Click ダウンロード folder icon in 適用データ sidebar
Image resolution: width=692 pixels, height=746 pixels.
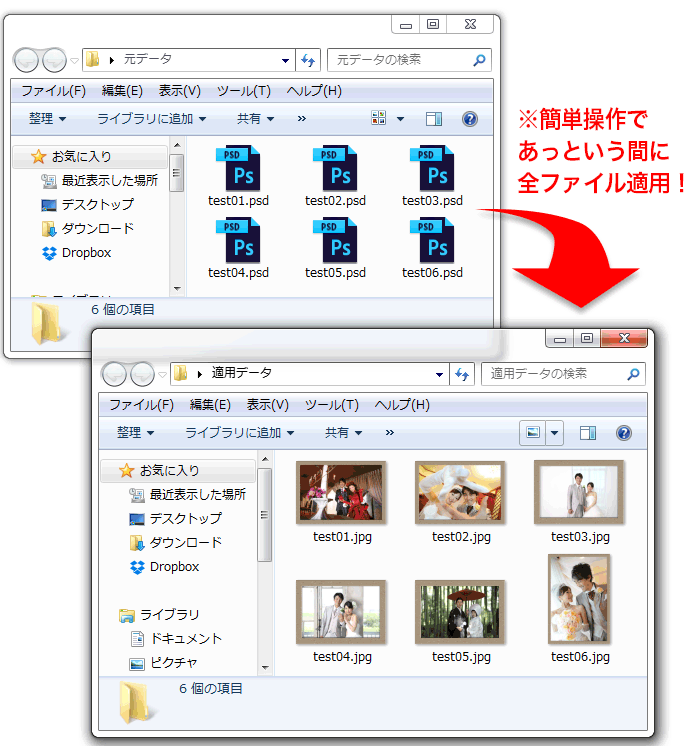[137, 543]
